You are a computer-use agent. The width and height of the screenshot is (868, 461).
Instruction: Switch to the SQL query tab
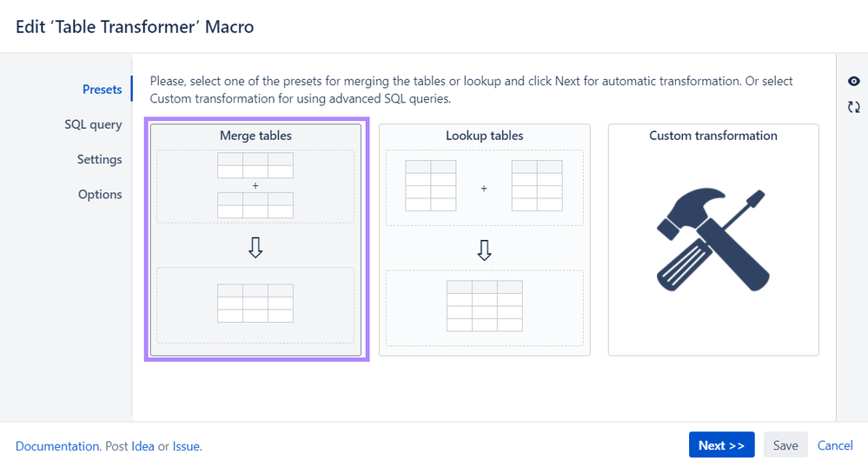pos(93,124)
